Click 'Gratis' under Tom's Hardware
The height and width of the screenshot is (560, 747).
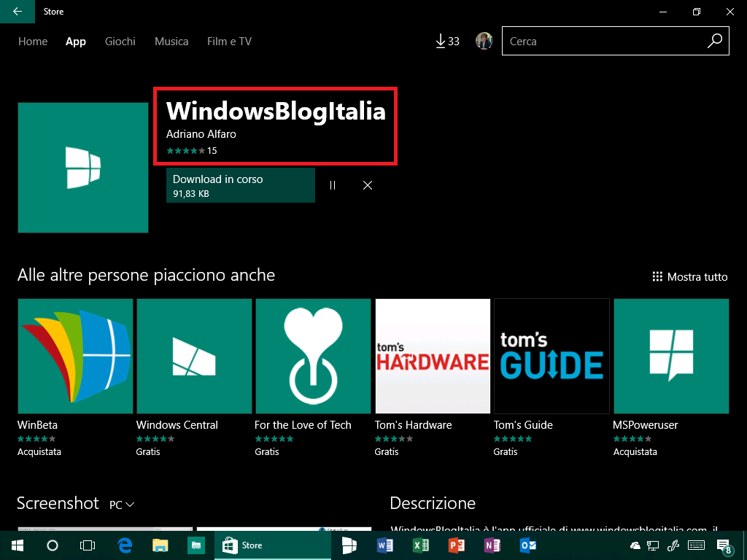coord(387,452)
